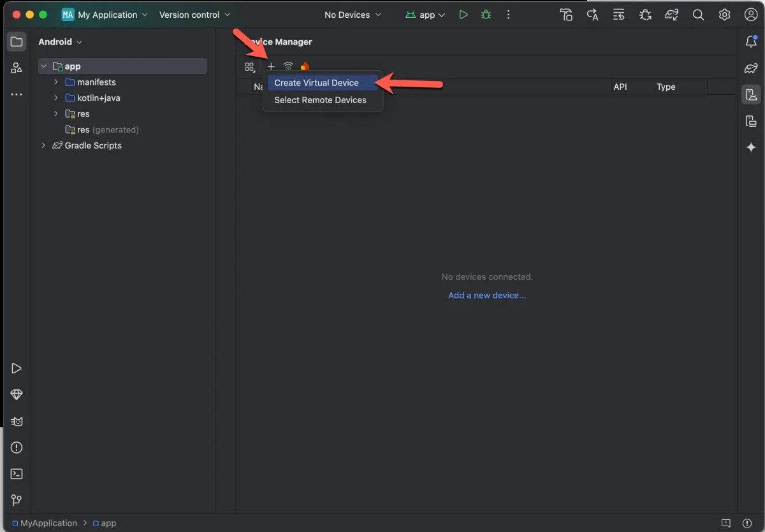Click the Add a new device link

[487, 295]
